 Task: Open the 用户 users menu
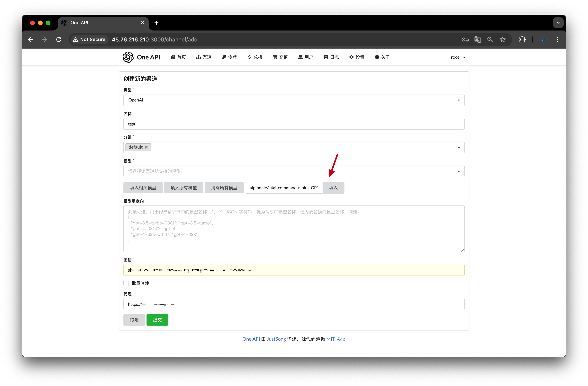[x=306, y=57]
